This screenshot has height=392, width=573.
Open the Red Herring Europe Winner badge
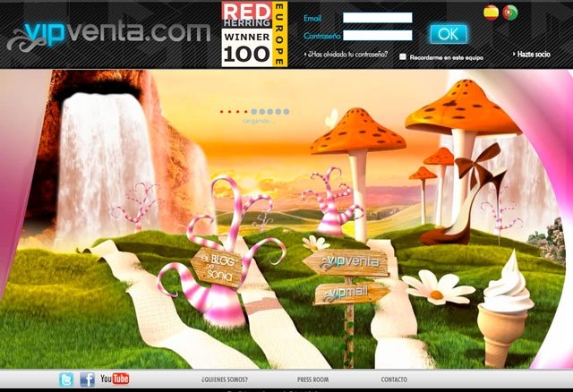[x=254, y=34]
